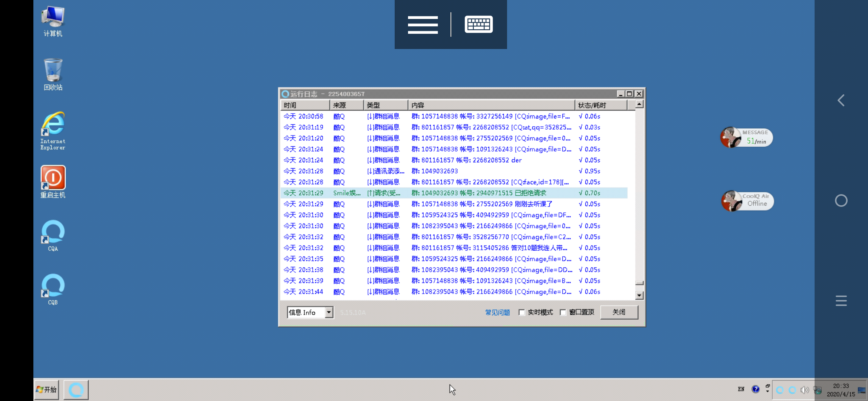The width and height of the screenshot is (868, 401).
Task: Open the 常见问题 link
Action: click(497, 312)
